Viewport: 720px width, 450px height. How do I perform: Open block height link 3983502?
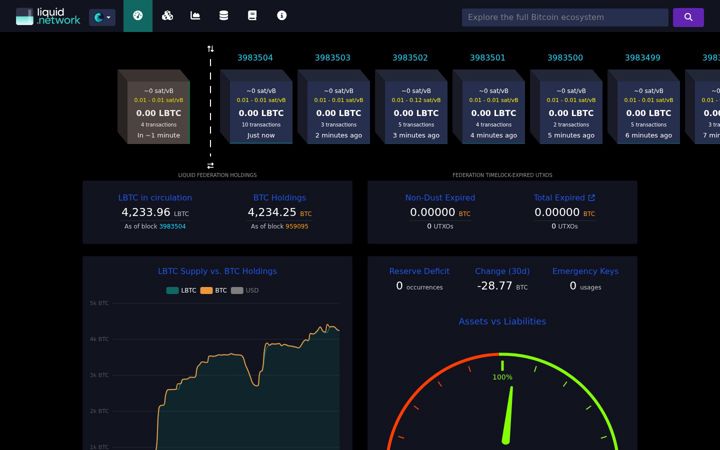click(410, 58)
